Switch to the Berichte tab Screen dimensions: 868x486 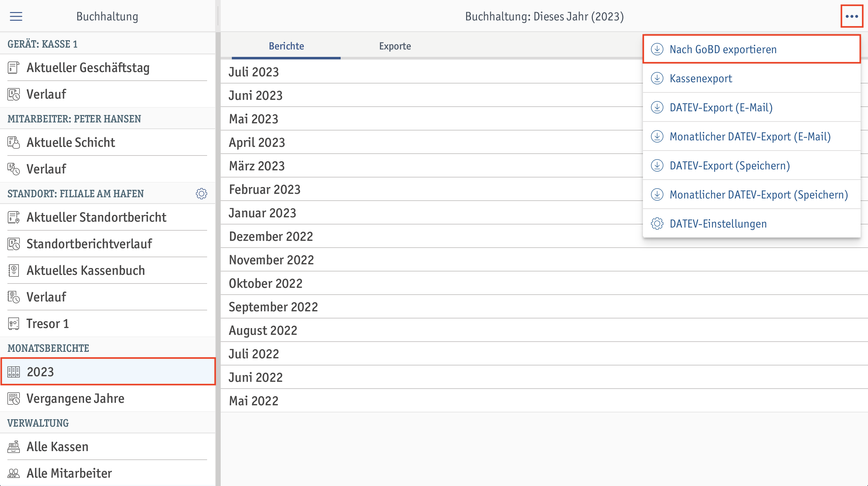click(x=286, y=46)
